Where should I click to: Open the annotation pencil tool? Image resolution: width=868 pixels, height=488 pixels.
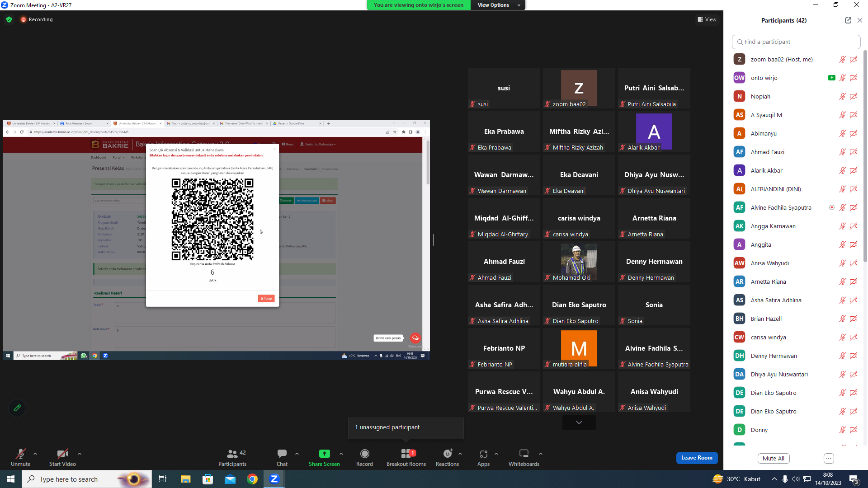17,408
